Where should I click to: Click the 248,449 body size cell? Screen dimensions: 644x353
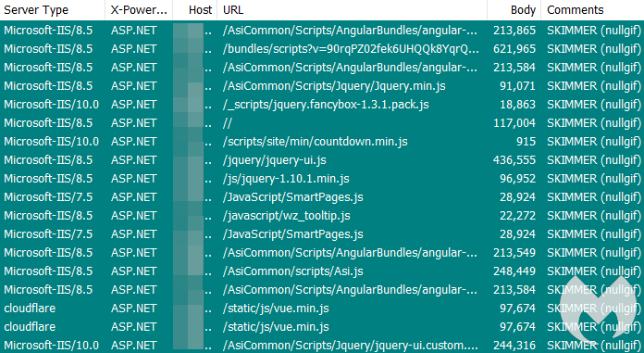coord(514,271)
